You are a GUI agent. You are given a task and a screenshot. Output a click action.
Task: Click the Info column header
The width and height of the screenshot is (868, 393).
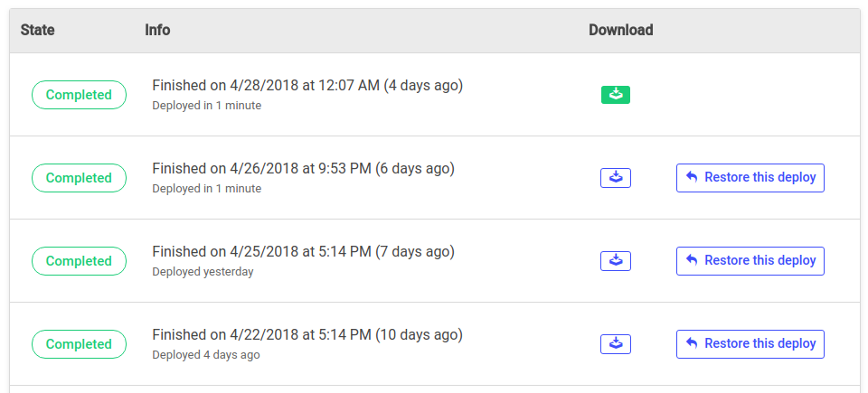click(157, 30)
